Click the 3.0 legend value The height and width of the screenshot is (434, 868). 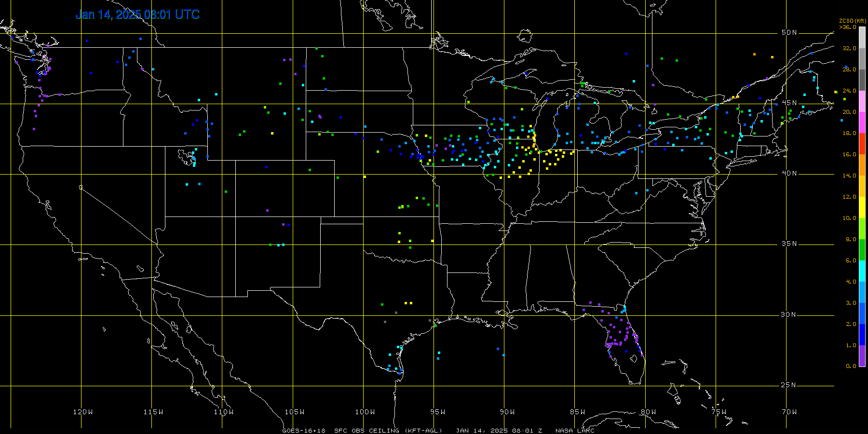pos(851,303)
